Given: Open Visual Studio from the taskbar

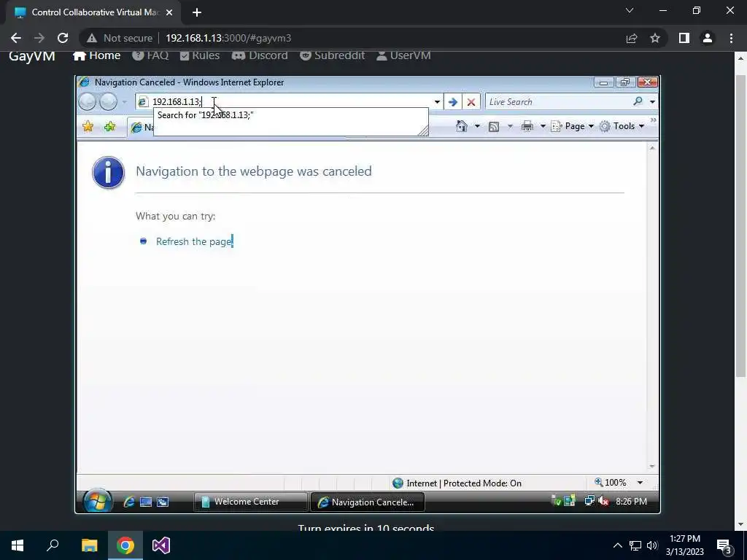Looking at the screenshot, I should pyautogui.click(x=161, y=545).
